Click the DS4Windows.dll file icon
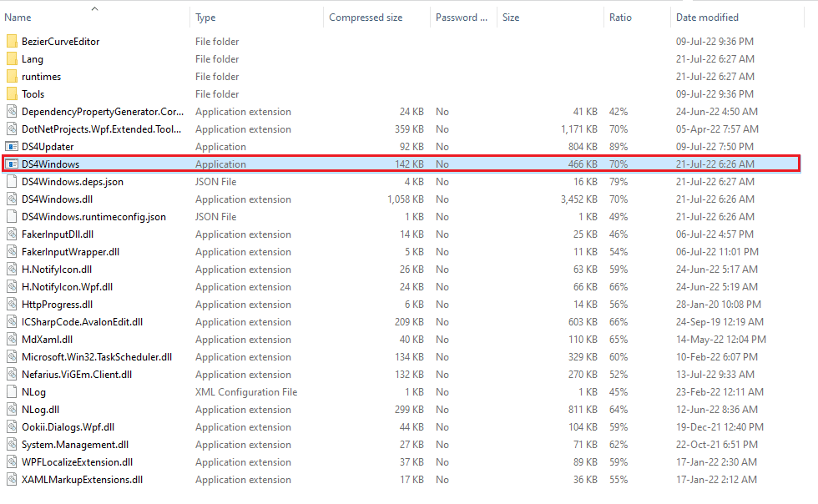Viewport: 818px width, 504px height. tap(12, 199)
